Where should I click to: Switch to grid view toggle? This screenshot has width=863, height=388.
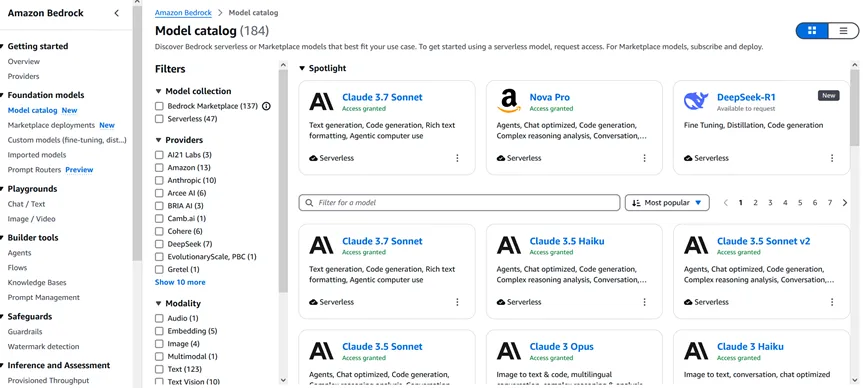pyautogui.click(x=812, y=31)
